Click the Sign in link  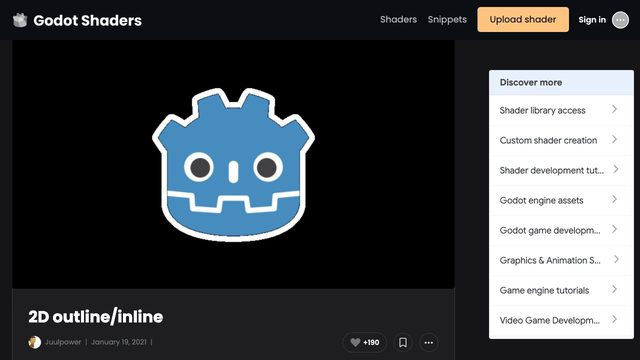click(592, 20)
